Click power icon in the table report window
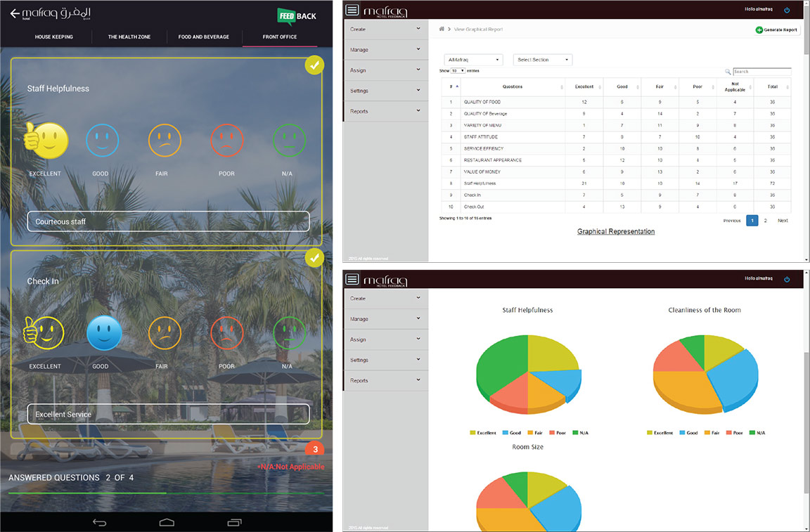The height and width of the screenshot is (532, 810). pyautogui.click(x=787, y=10)
